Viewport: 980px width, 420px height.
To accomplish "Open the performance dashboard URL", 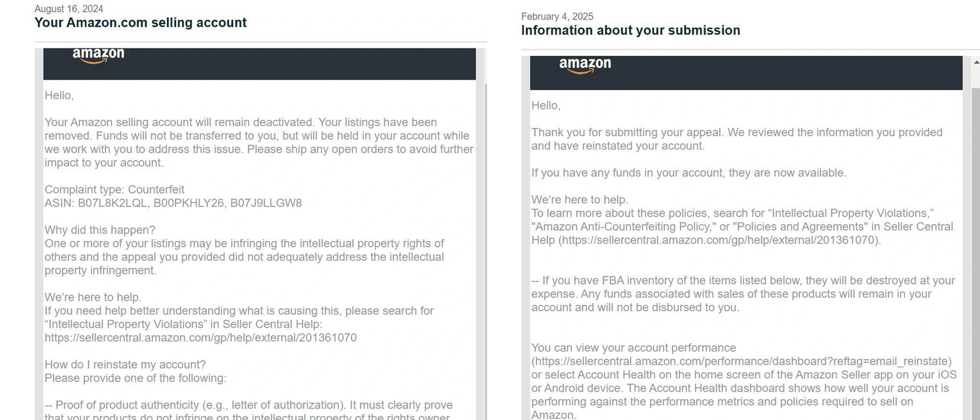I will 742,362.
